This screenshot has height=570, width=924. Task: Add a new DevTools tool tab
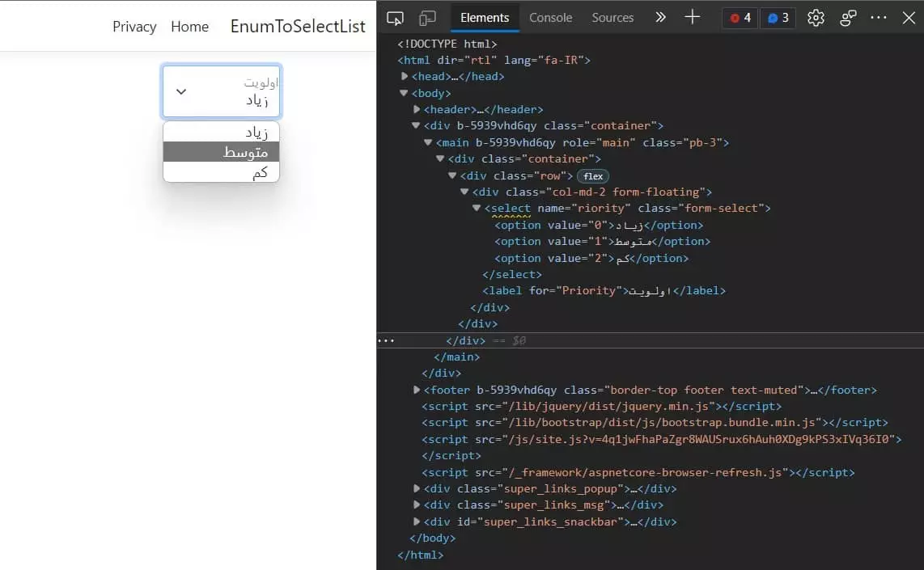click(x=693, y=17)
